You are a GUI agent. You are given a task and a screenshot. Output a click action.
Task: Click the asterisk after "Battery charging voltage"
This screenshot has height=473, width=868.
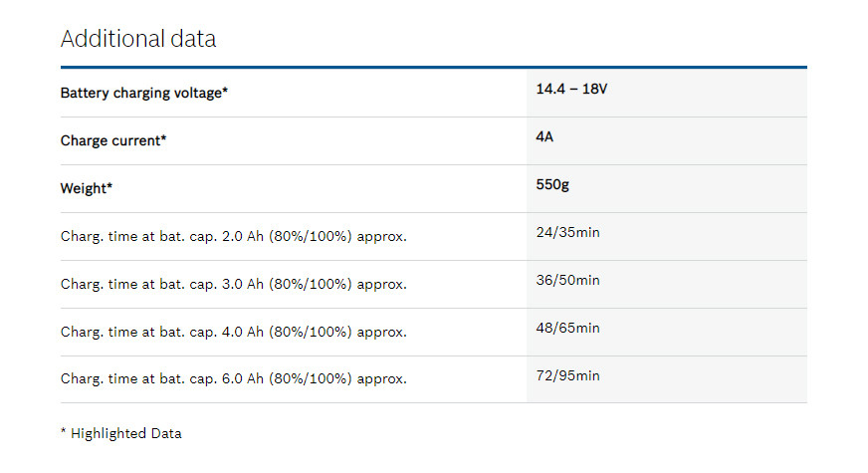pyautogui.click(x=225, y=92)
